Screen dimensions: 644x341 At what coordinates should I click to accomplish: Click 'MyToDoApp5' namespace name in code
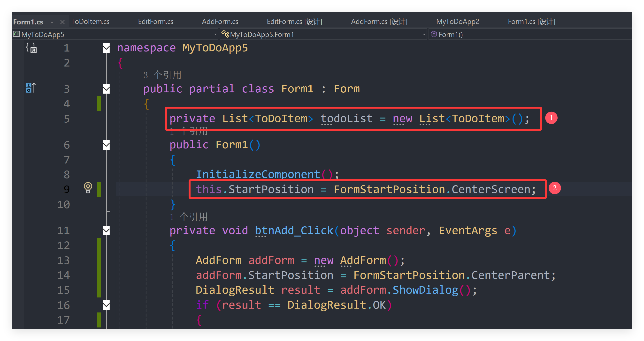pos(215,48)
